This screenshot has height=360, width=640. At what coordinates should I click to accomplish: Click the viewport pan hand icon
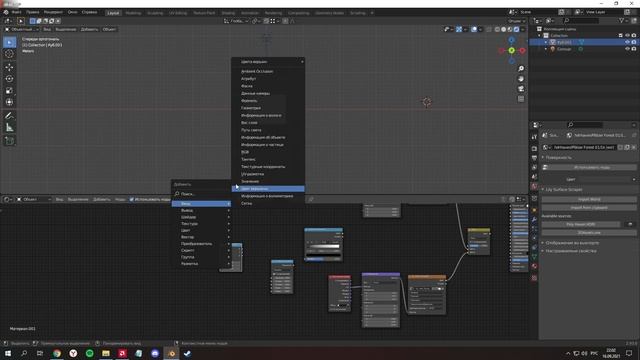point(521,79)
